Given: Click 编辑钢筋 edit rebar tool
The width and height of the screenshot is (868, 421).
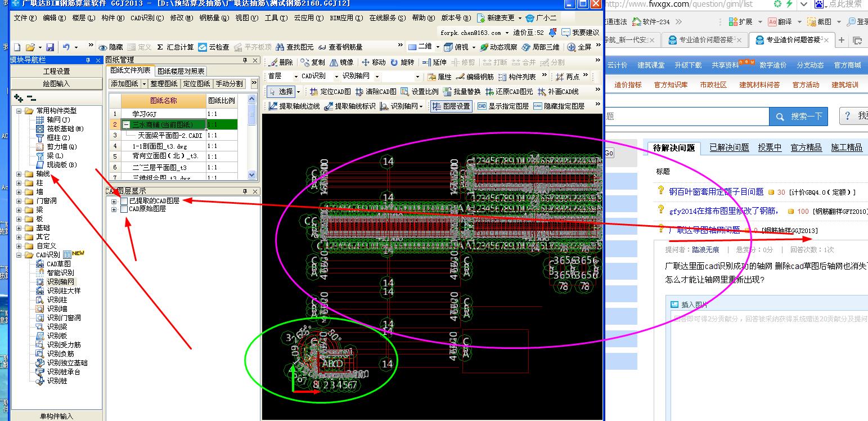Looking at the screenshot, I should [x=475, y=77].
